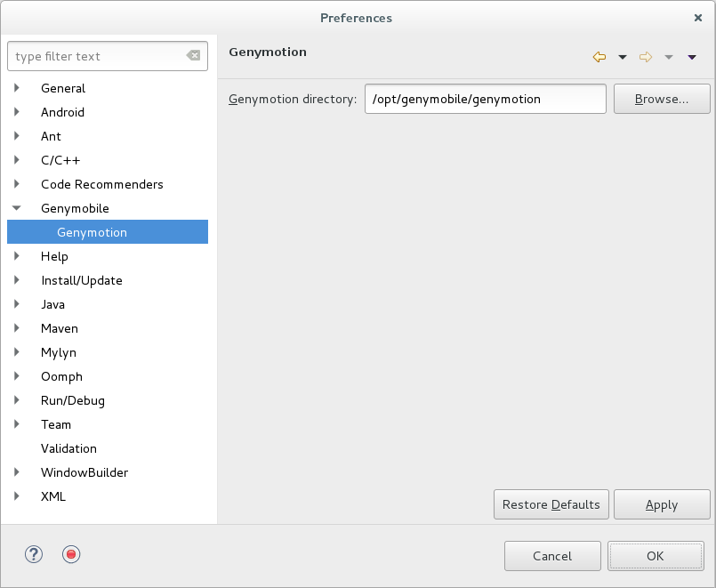Select the Genymobile category
This screenshot has height=588, width=716.
(75, 209)
